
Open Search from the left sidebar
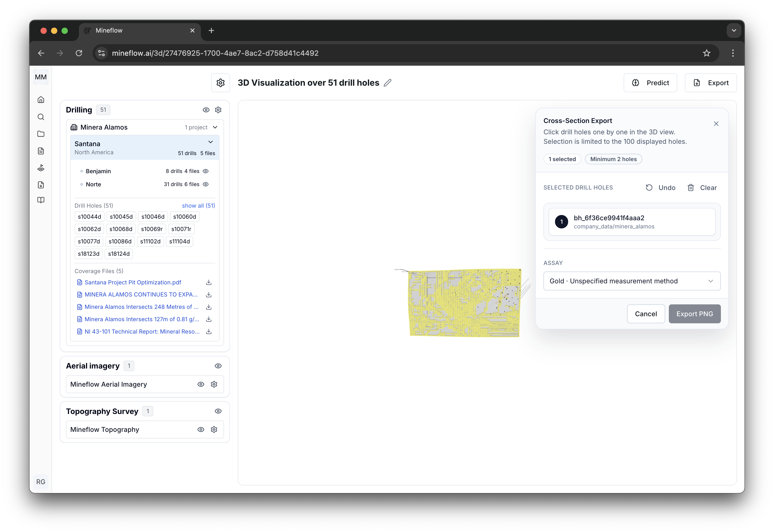coord(41,117)
